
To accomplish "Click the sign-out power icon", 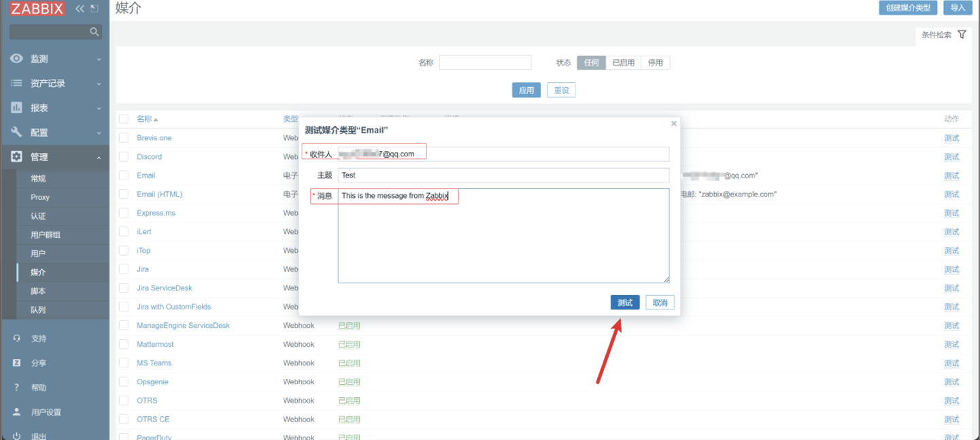I will tap(16, 436).
